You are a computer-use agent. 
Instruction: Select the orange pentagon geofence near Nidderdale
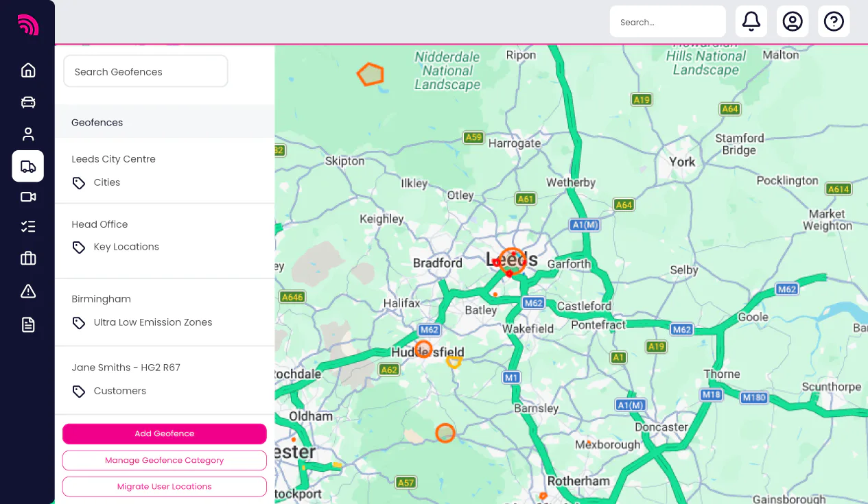coord(371,74)
